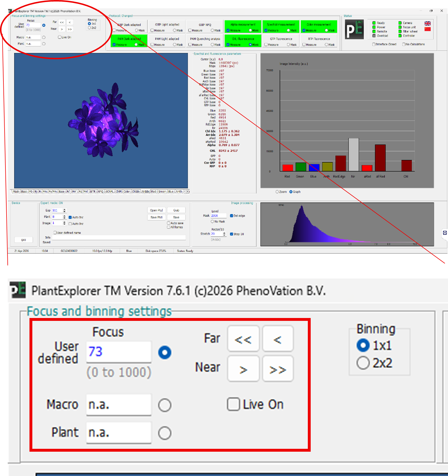
Task: Adjust the Exp value stepper arrows
Action: 64,210
